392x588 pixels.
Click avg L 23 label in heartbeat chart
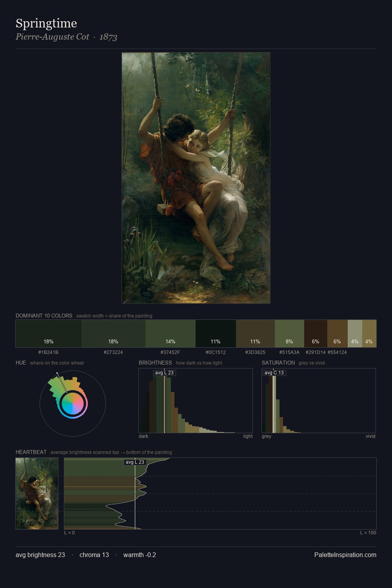(135, 462)
